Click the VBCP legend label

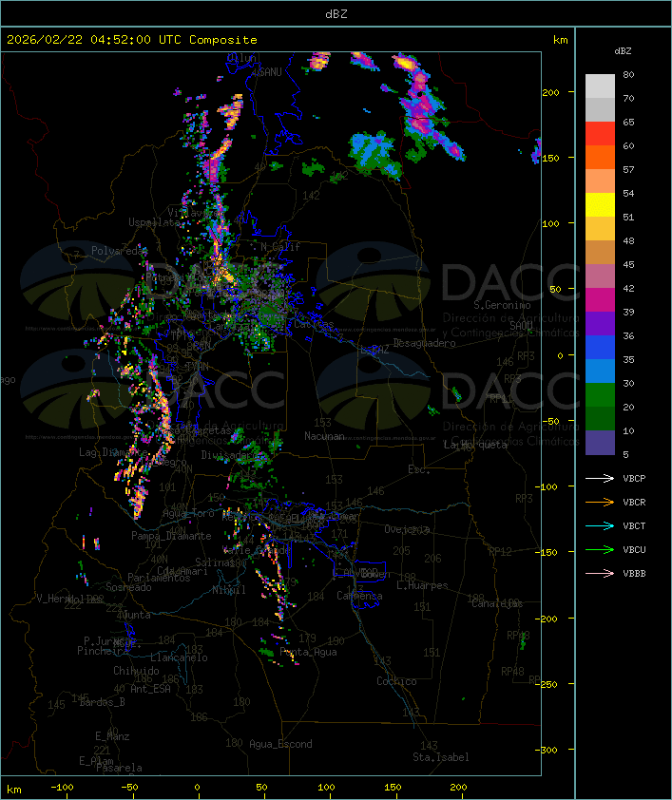pos(634,478)
